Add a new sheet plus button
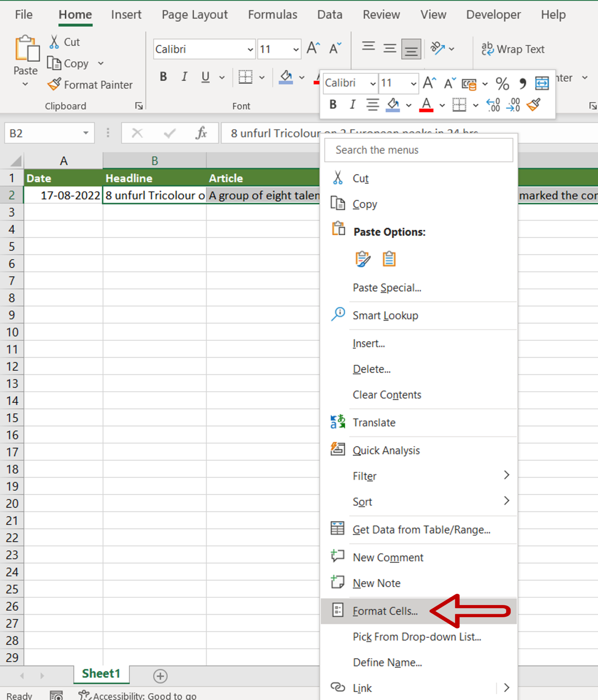598x700 pixels. click(x=160, y=676)
